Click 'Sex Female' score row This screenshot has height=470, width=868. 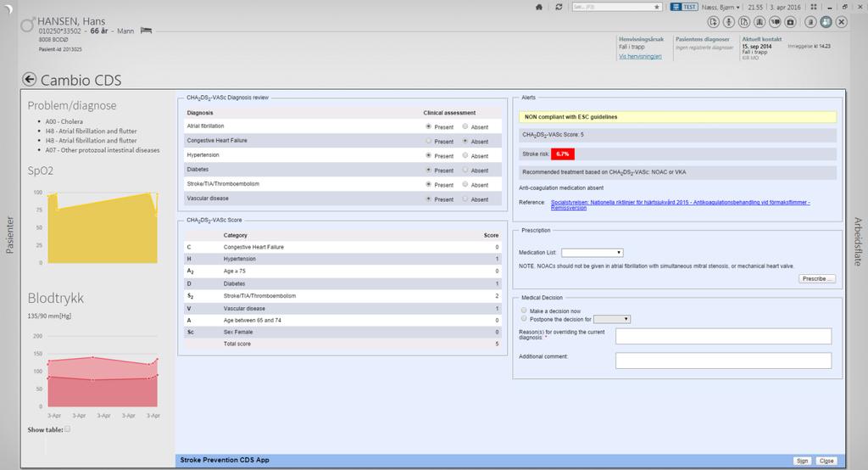coord(342,332)
